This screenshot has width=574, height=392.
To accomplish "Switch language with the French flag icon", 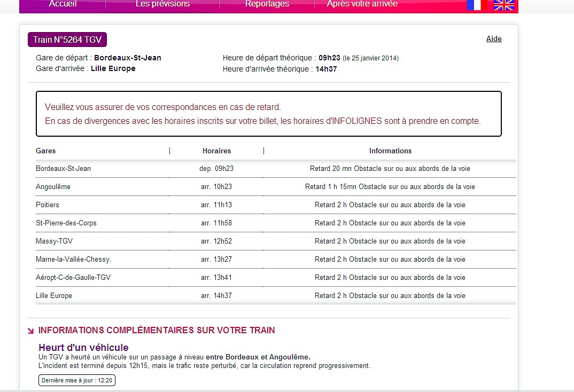I will 476,5.
